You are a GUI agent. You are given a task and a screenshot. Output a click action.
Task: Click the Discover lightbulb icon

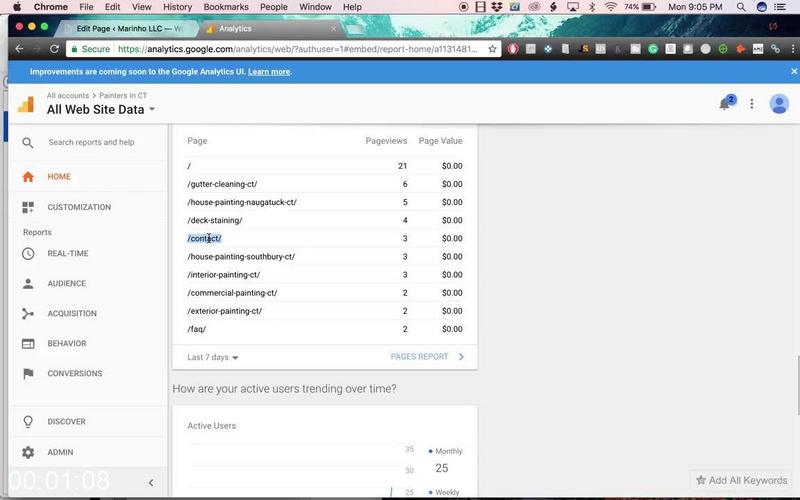tap(28, 422)
